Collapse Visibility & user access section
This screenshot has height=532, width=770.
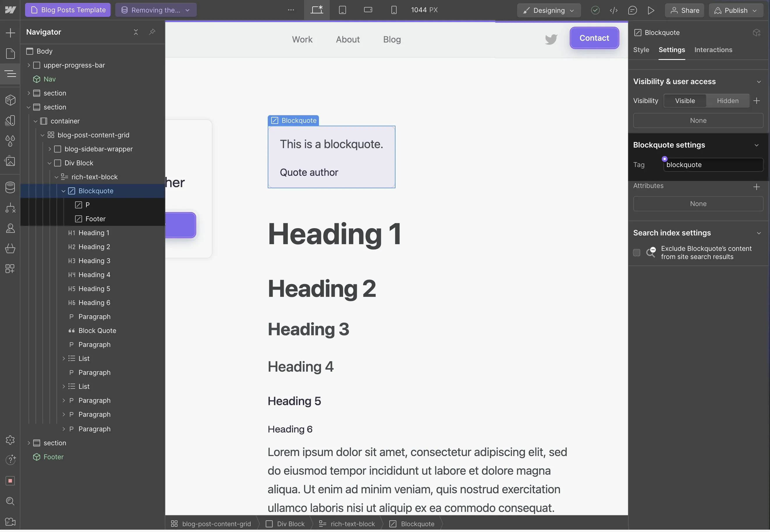pos(759,82)
